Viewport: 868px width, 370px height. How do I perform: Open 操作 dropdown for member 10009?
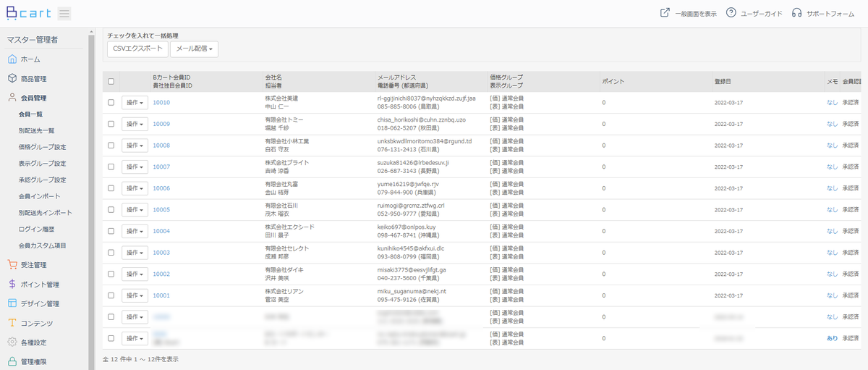(135, 124)
